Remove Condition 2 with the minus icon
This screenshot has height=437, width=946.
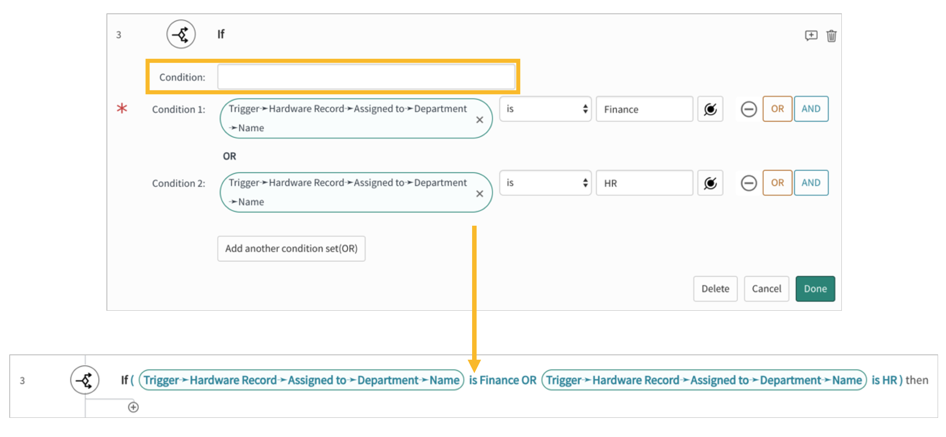tap(748, 183)
